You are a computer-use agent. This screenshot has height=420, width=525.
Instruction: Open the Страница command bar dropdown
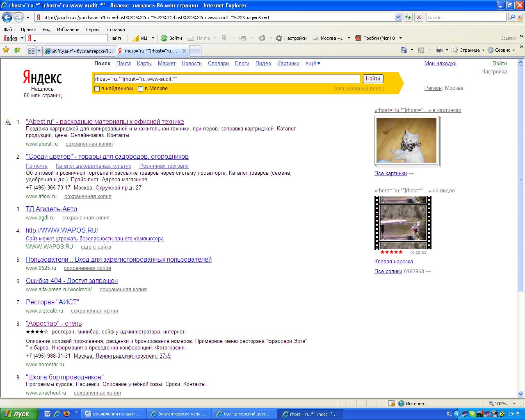(482, 50)
